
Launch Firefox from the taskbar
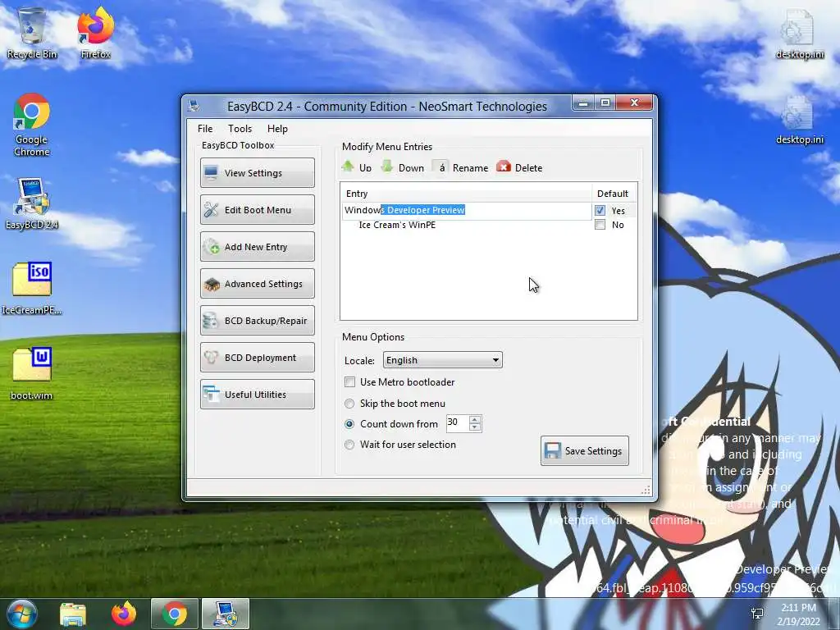pos(124,614)
